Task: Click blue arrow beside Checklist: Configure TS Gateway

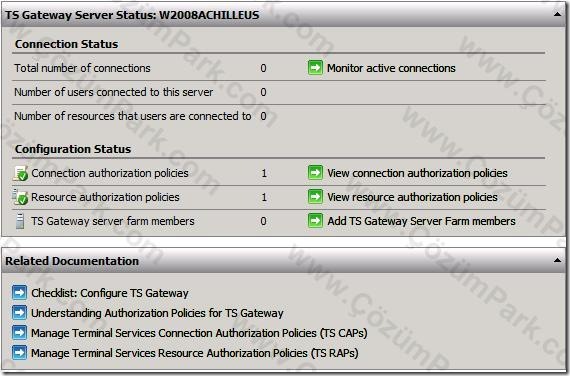Action: 19,292
